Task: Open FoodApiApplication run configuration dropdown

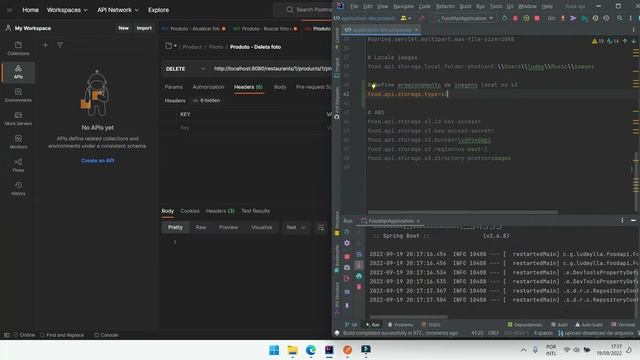Action: point(465,18)
